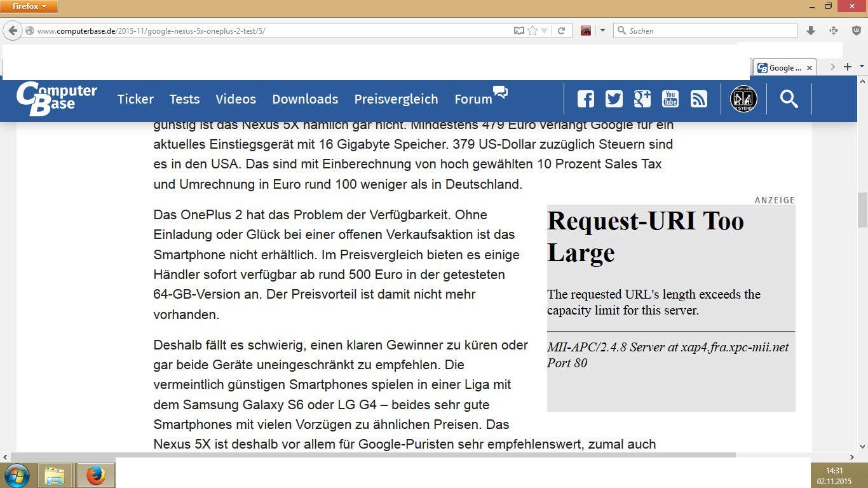The image size is (868, 488).
Task: Click the ANZEIGE label
Action: (x=775, y=200)
